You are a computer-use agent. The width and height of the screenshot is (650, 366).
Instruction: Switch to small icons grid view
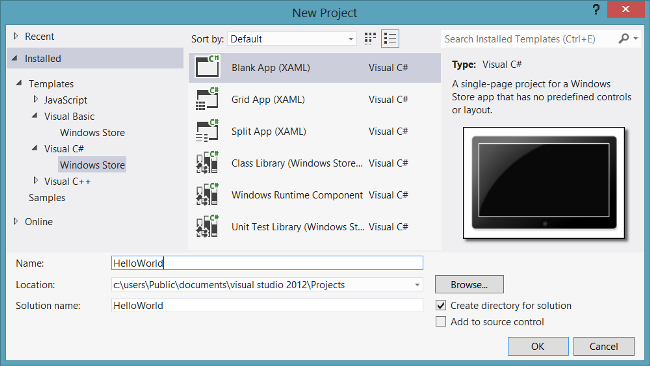(x=370, y=39)
